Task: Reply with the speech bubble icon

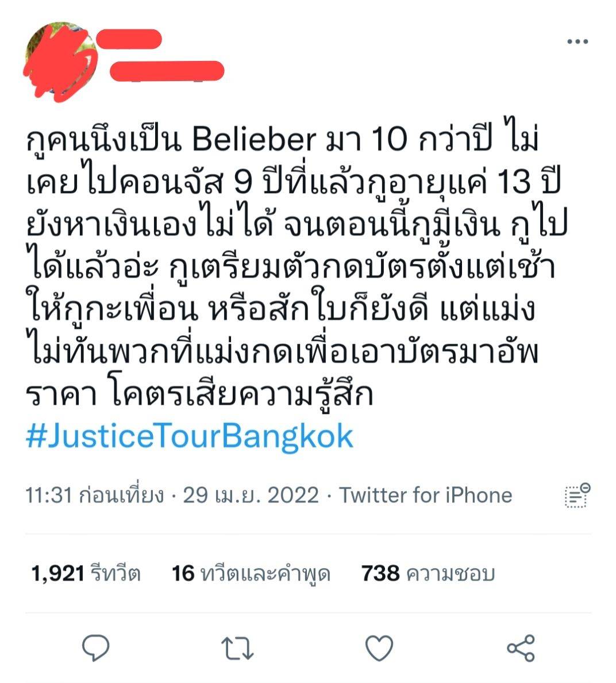Action: pos(96,648)
